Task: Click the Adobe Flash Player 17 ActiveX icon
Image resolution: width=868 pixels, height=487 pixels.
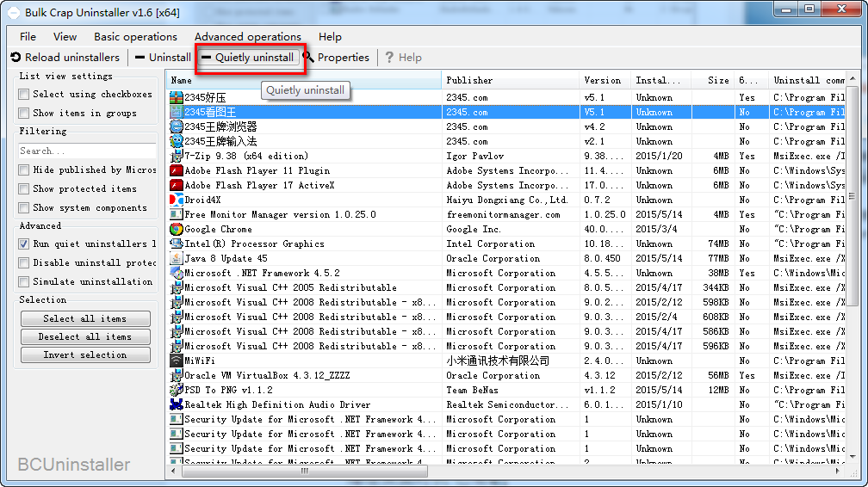Action: (x=176, y=185)
